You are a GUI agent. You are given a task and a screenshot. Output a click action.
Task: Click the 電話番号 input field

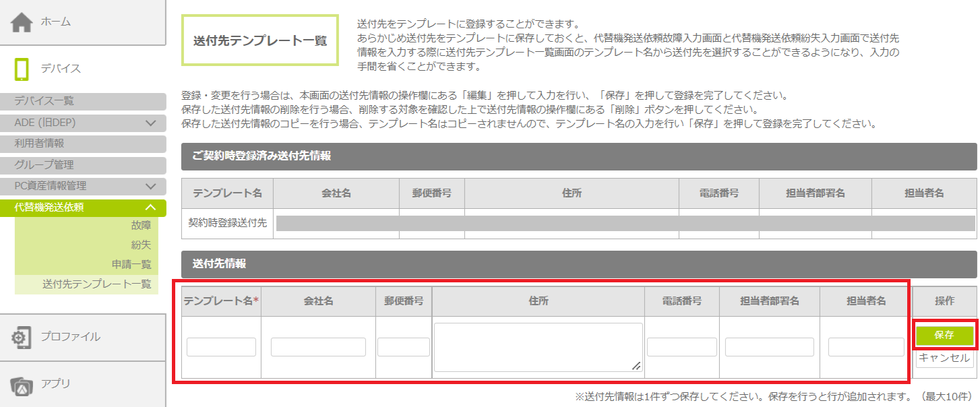click(x=681, y=347)
